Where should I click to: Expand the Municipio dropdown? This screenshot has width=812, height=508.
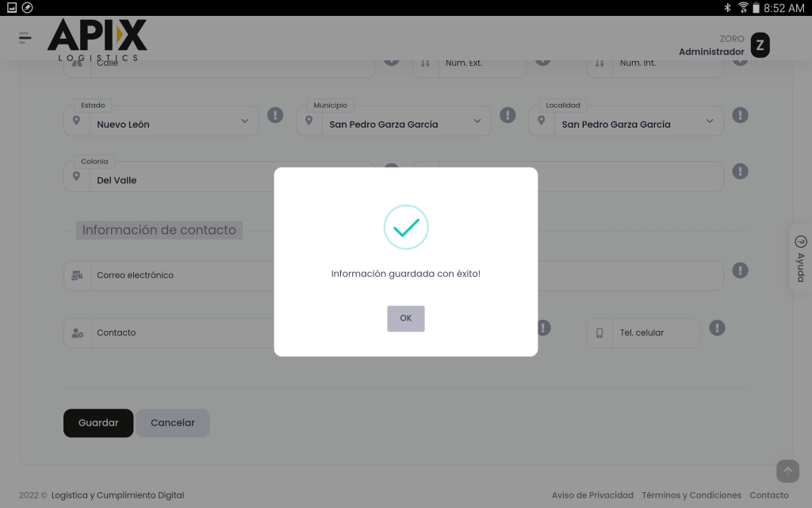click(477, 121)
